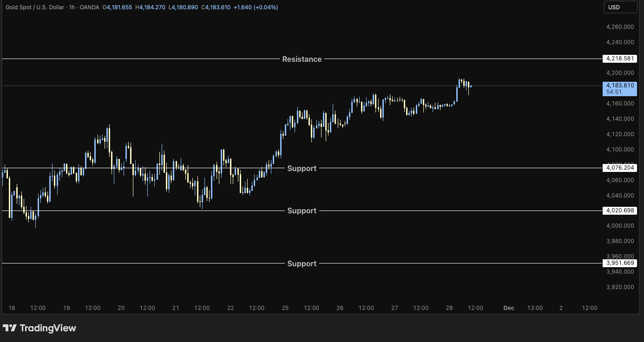This screenshot has height=342, width=644.
Task: Click the TradingView logo icon
Action: [10, 328]
